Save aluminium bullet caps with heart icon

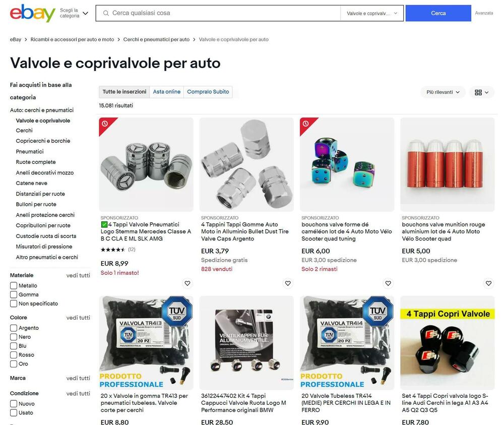[288, 283]
